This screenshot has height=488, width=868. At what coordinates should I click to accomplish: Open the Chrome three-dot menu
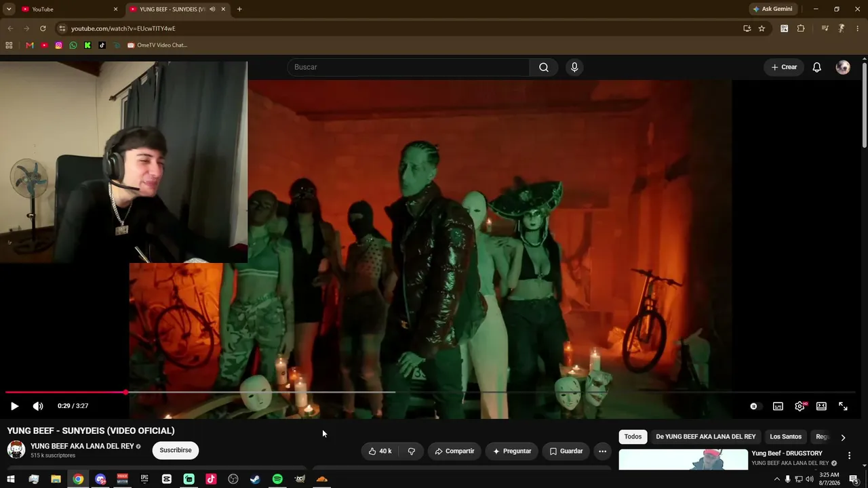[x=858, y=28]
